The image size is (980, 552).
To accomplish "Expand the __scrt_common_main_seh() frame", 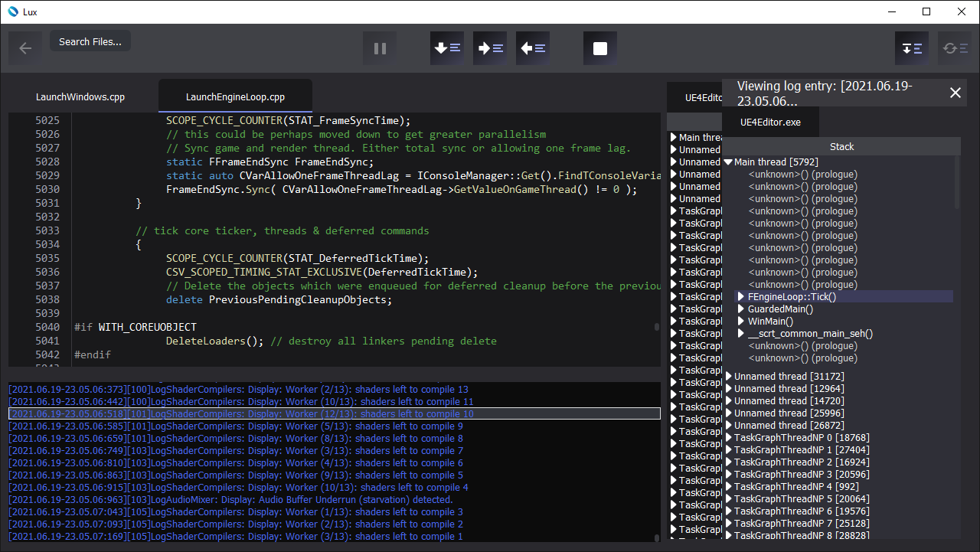I will (741, 334).
